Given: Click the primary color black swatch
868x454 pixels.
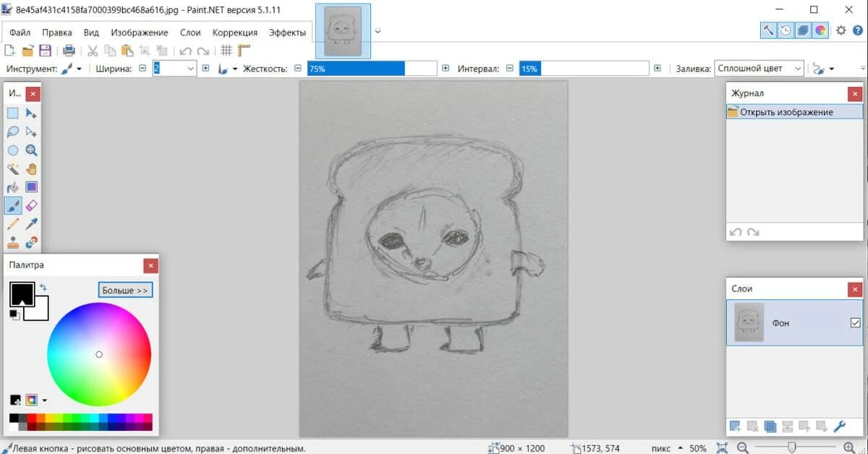Looking at the screenshot, I should click(x=21, y=294).
